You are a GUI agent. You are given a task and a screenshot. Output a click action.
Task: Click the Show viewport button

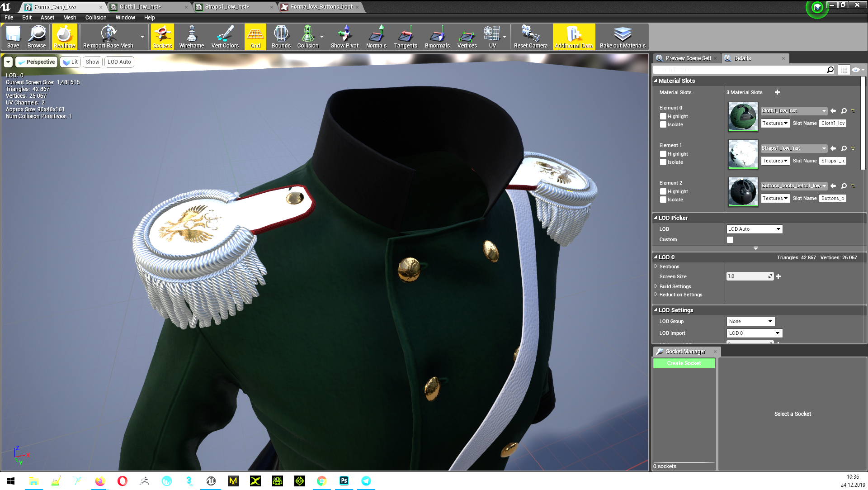[x=92, y=62]
